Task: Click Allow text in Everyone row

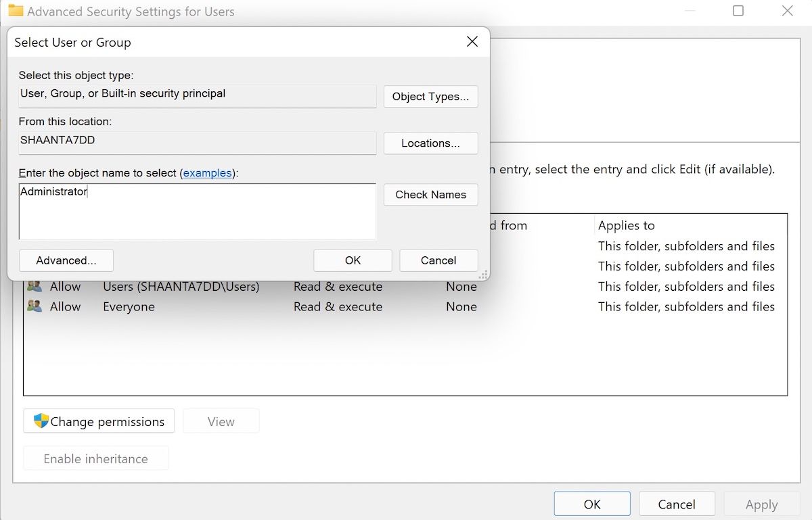Action: (x=66, y=307)
